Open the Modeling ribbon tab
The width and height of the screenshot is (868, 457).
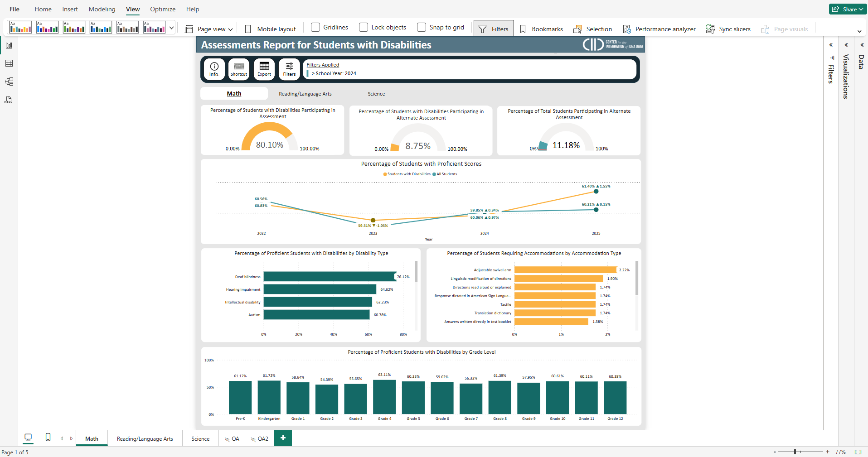(102, 9)
